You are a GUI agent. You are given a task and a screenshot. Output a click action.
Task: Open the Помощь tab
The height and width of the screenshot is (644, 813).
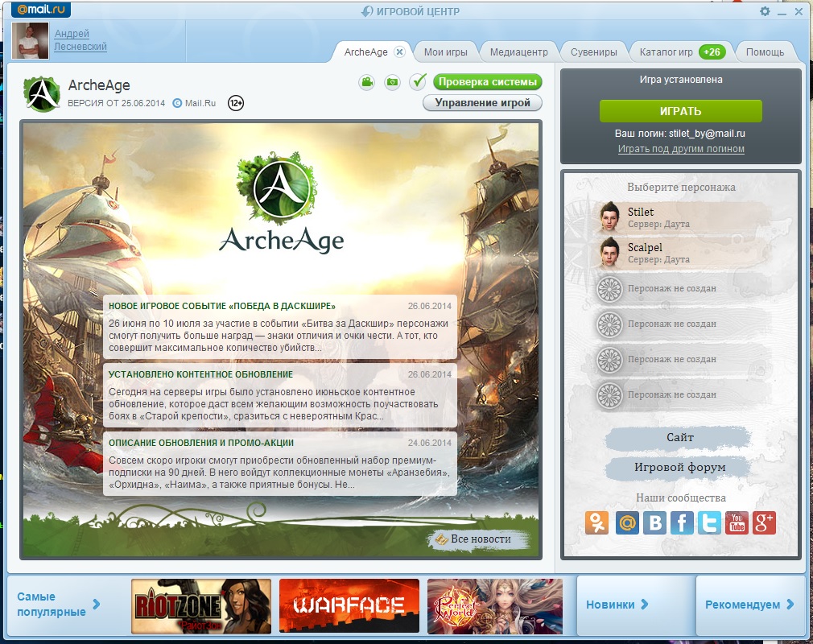click(765, 52)
